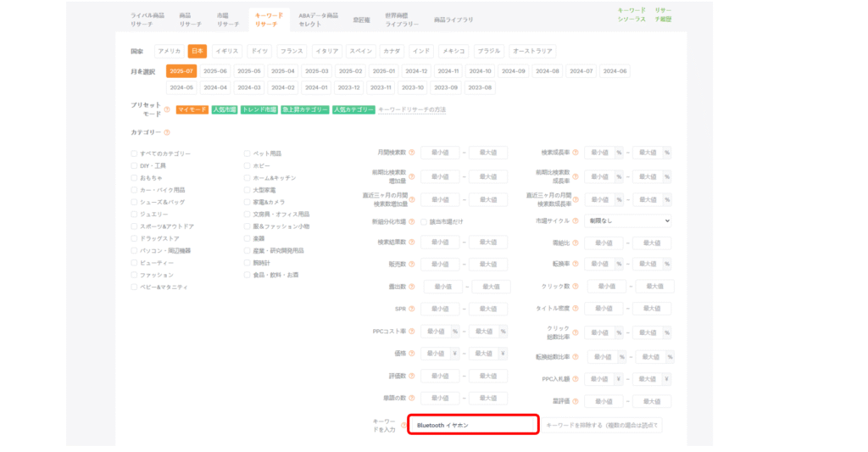Switch to the 市場リサーチ tab

point(222,20)
